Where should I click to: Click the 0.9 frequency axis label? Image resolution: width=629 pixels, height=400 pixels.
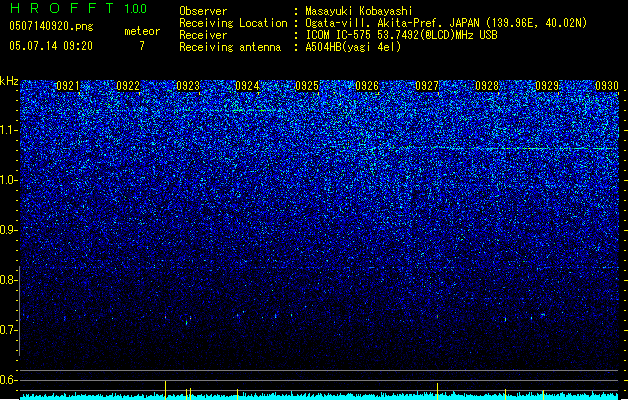coord(9,230)
